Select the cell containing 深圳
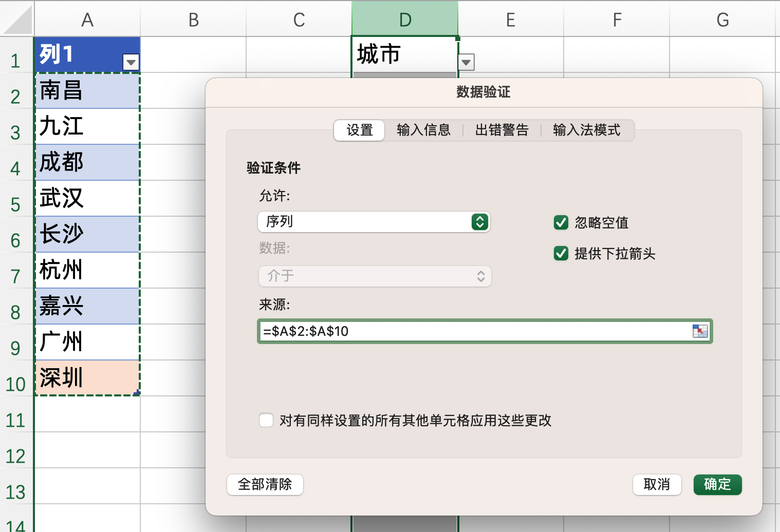The width and height of the screenshot is (780, 532). [x=86, y=378]
